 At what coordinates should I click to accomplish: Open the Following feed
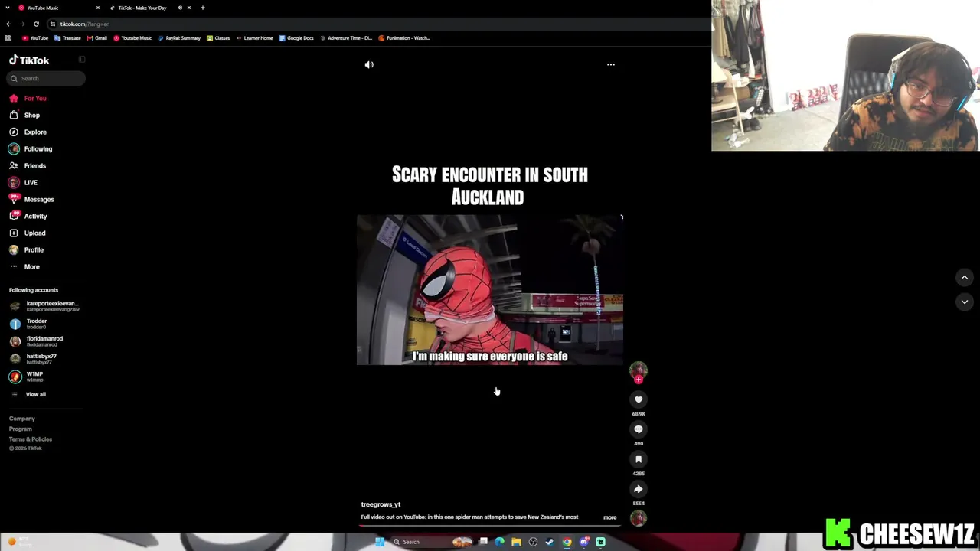[x=31, y=148]
